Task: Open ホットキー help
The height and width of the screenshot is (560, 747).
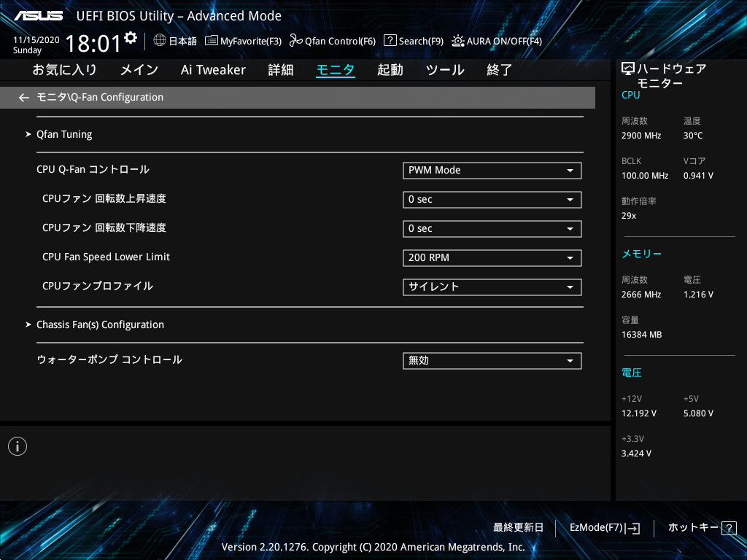Action: pyautogui.click(x=702, y=528)
